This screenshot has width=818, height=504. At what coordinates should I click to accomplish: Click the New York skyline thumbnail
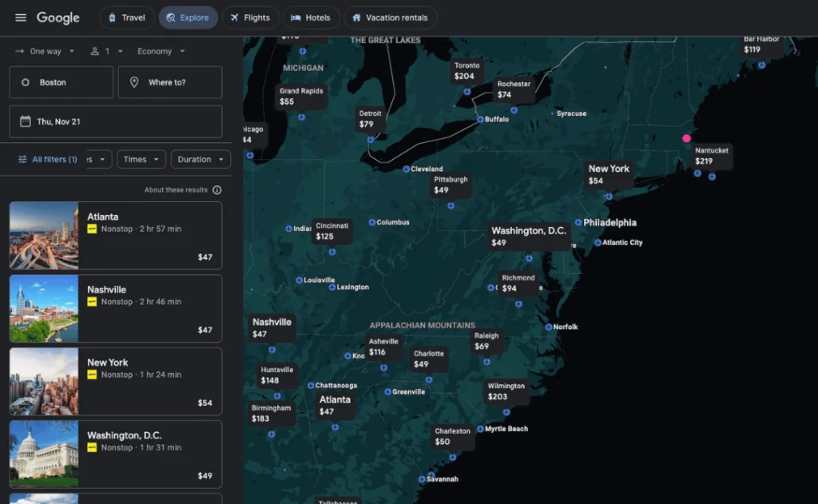click(x=44, y=381)
